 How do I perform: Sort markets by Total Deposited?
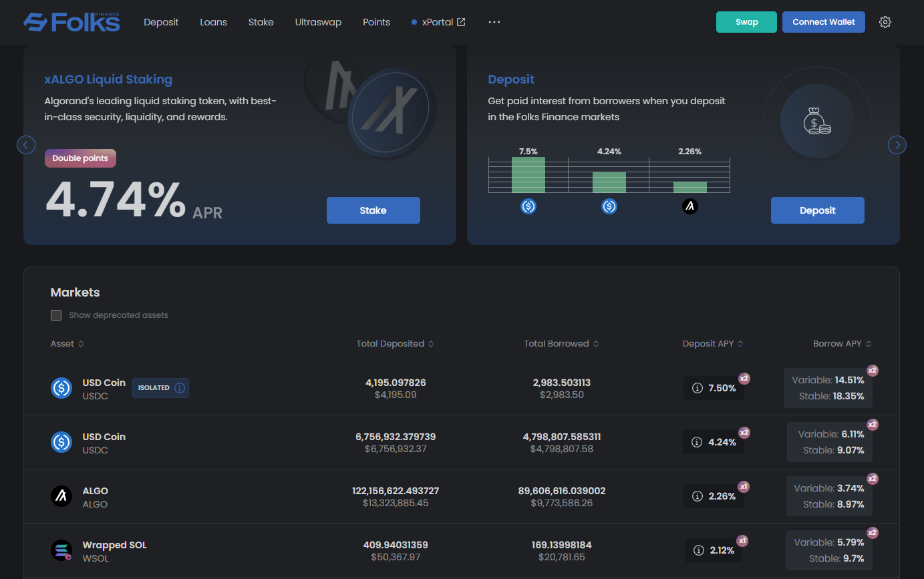click(x=395, y=344)
